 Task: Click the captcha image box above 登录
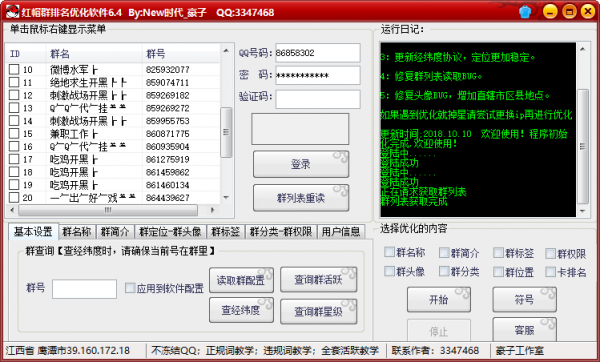(300, 129)
